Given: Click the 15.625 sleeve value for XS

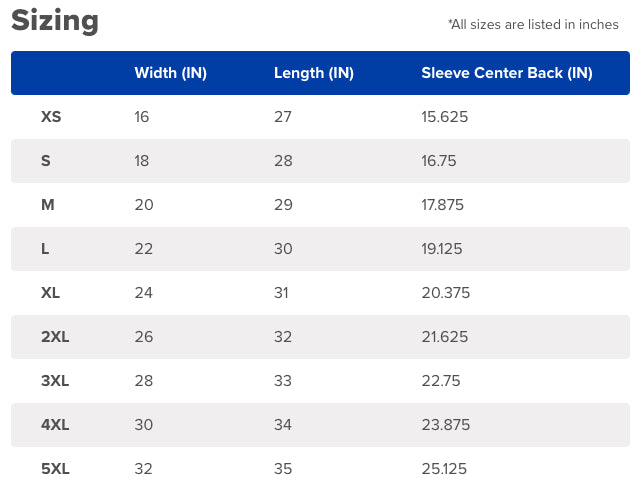Looking at the screenshot, I should coord(445,117).
